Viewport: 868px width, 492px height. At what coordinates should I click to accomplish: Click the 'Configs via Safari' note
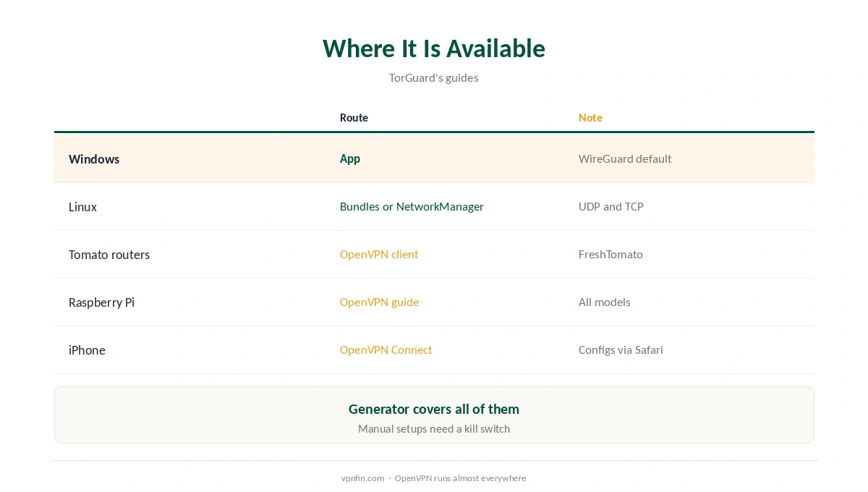621,349
